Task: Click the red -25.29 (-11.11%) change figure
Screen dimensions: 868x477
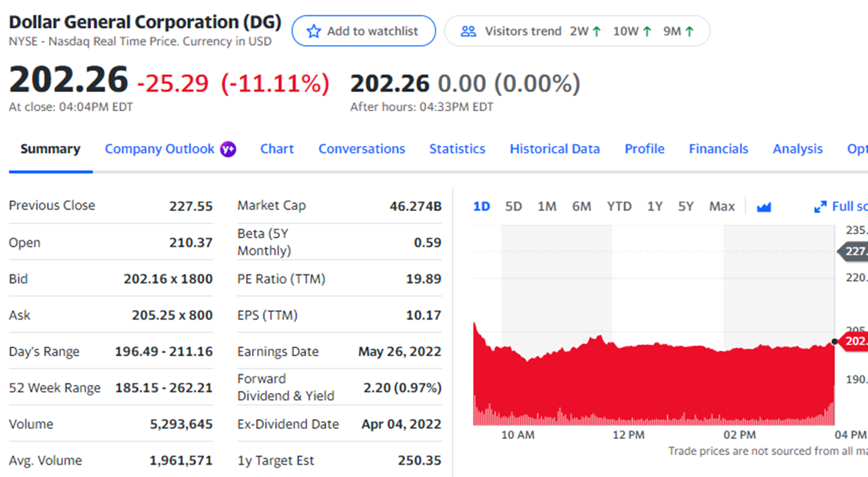Action: tap(233, 83)
